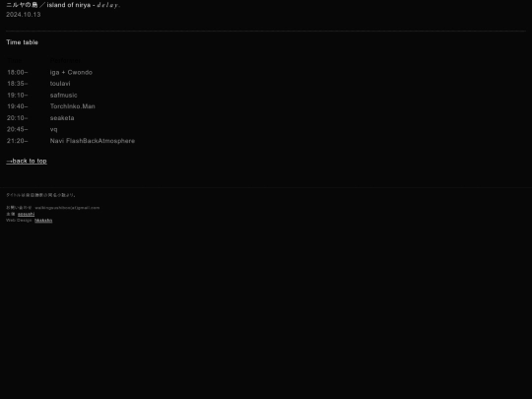Click the "18:00–" time cell

click(x=18, y=72)
